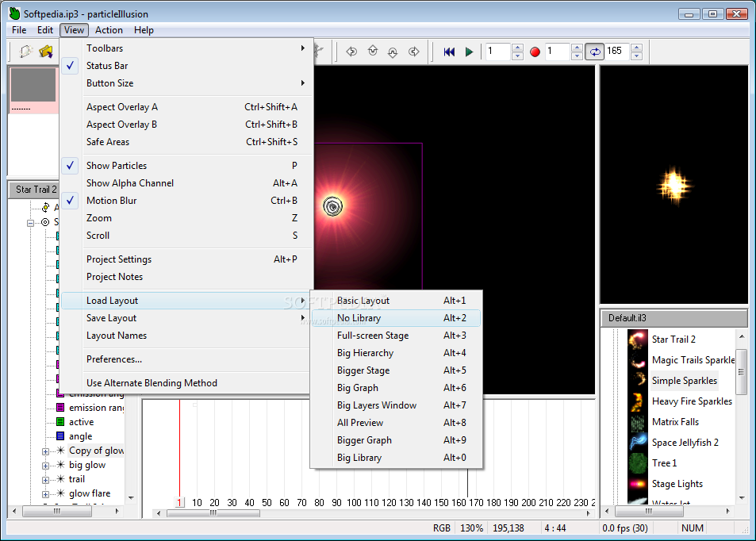Open Layout Names from the View menu
The image size is (756, 541).
(186, 336)
